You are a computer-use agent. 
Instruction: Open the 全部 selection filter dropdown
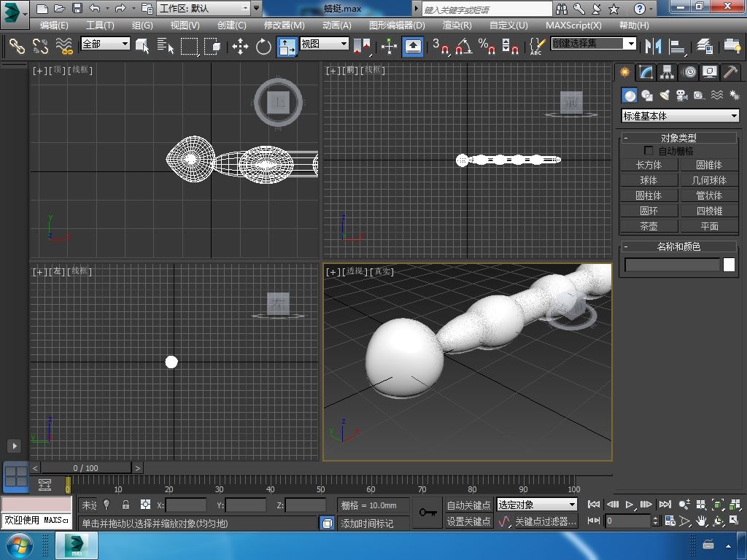105,44
